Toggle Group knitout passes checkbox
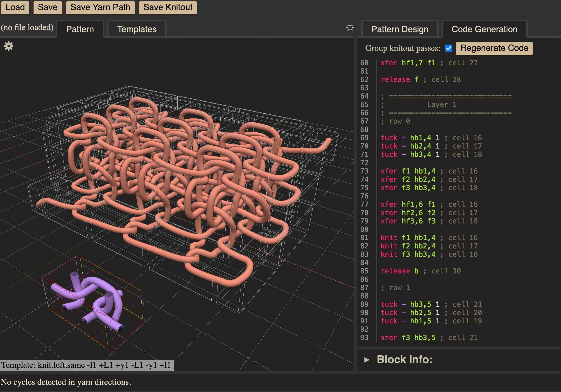This screenshot has width=561, height=392. click(448, 48)
